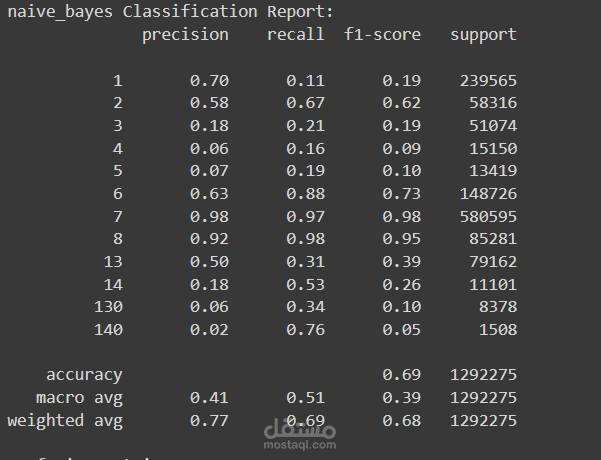
Task: Click recall 0.11 in class 1 row
Action: (x=306, y=81)
